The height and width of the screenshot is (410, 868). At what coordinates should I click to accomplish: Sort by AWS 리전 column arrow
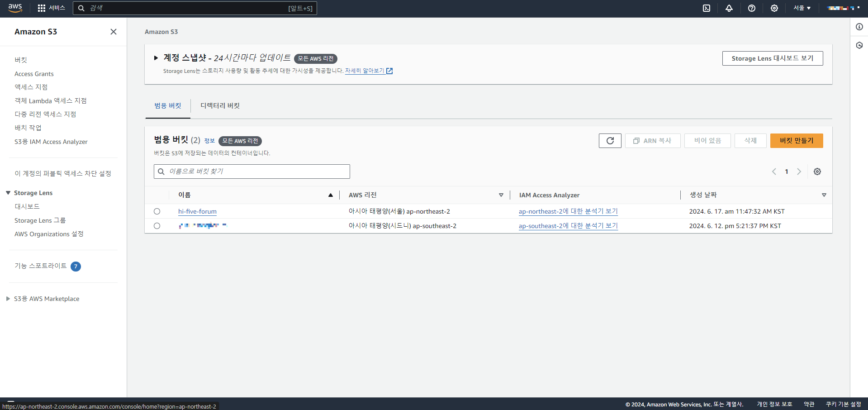(501, 195)
